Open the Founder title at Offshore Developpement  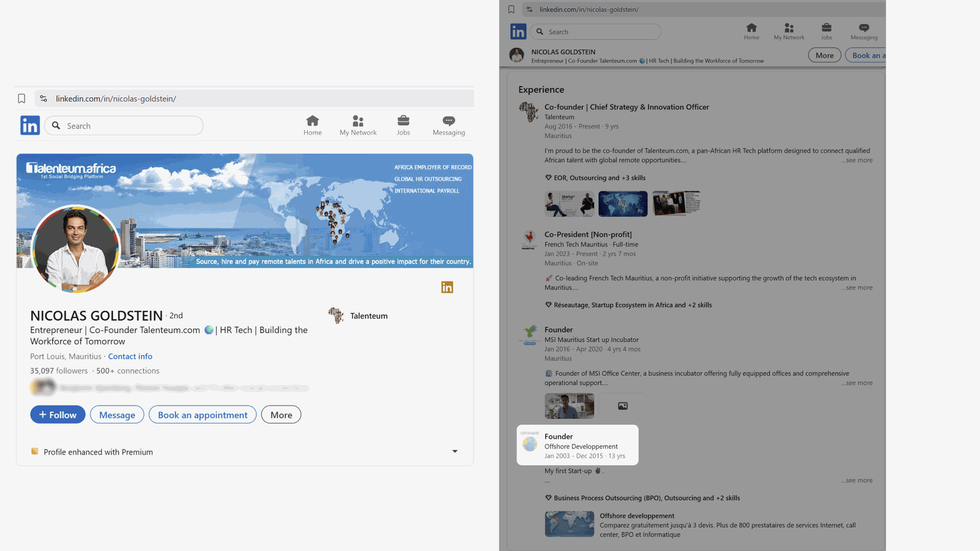click(558, 437)
